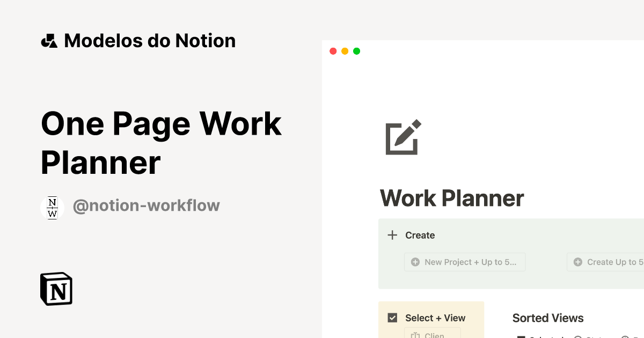Click the pencil page icon above Work Planner

(402, 137)
